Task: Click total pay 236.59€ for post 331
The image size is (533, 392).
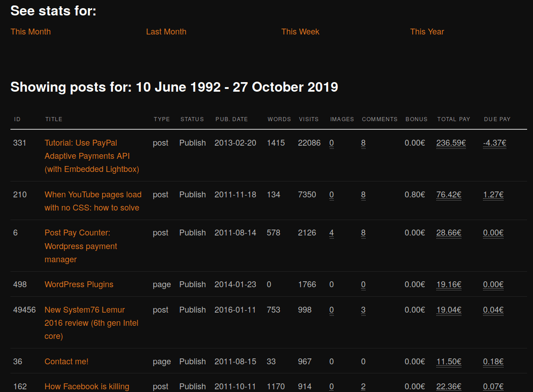Action: (x=451, y=143)
